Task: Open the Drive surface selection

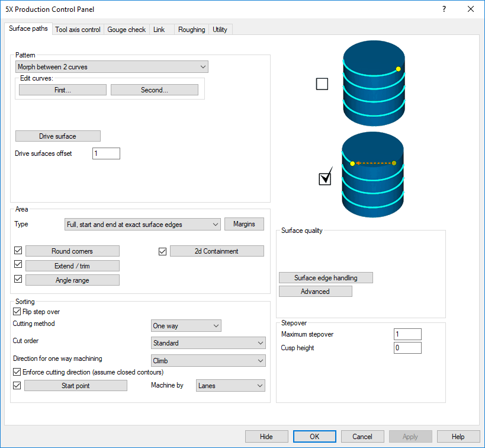Action: click(58, 136)
